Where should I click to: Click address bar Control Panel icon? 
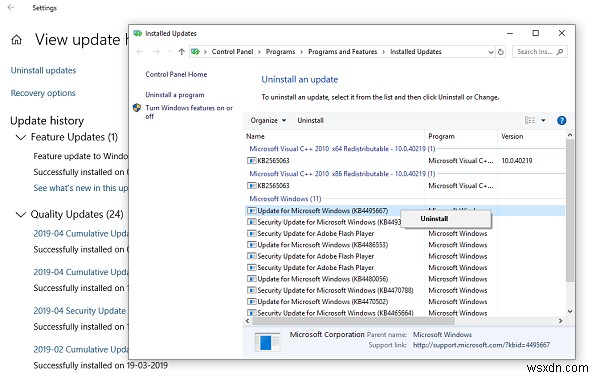tap(196, 52)
